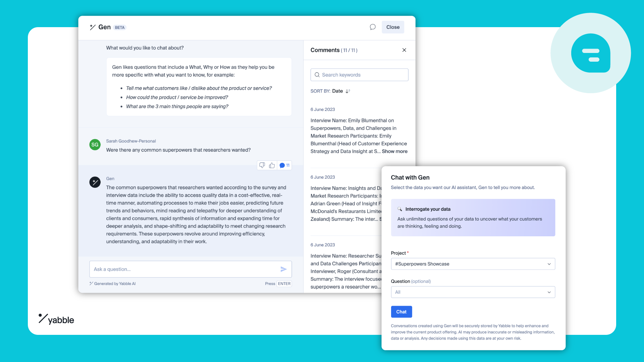Toggle the Date sort order arrows
644x362 pixels.
click(x=348, y=91)
